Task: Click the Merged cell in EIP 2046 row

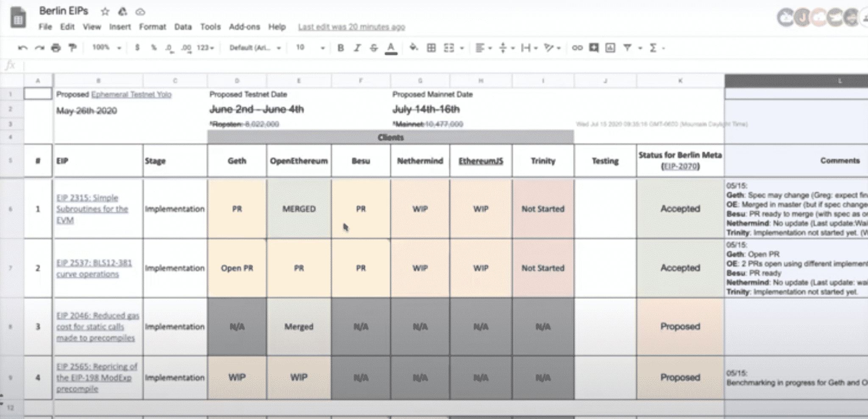Action: [299, 327]
